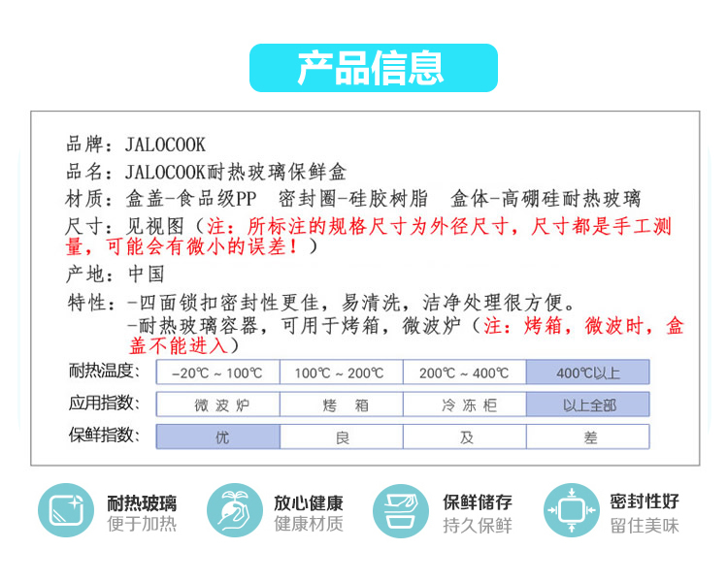Image resolution: width=728 pixels, height=582 pixels.
Task: Click the 盒盖-食品级PP material text
Action: 191,199
